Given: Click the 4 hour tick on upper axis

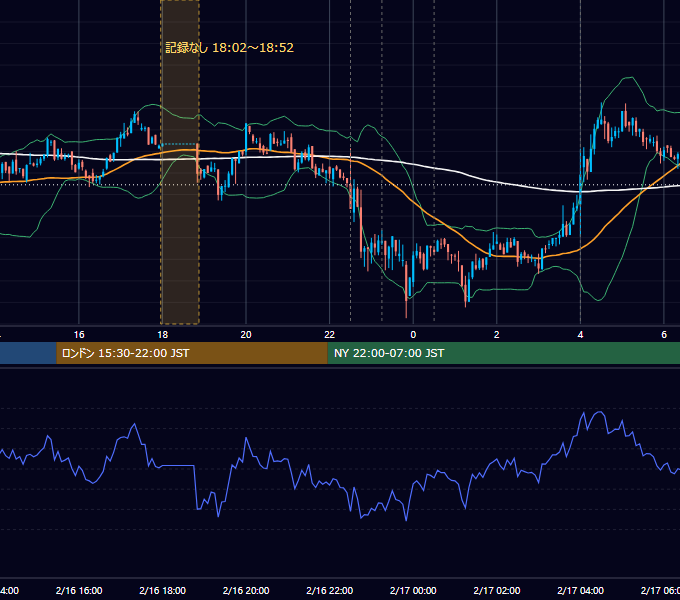Looking at the screenshot, I should pyautogui.click(x=580, y=335).
